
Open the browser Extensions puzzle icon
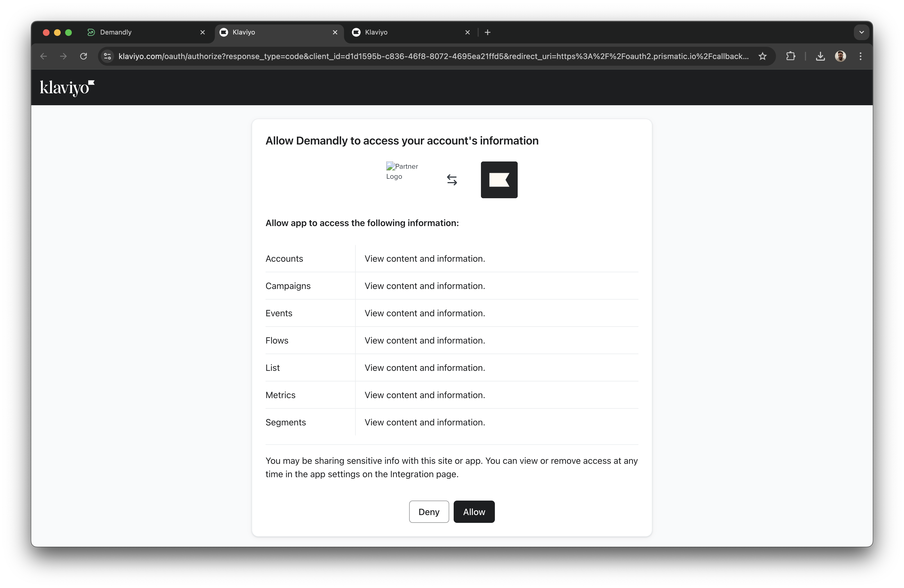point(790,56)
